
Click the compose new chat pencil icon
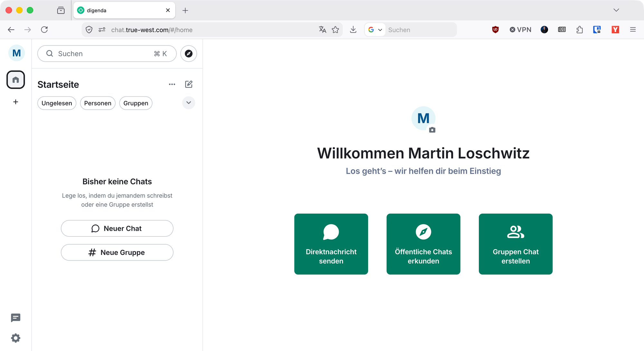[189, 84]
